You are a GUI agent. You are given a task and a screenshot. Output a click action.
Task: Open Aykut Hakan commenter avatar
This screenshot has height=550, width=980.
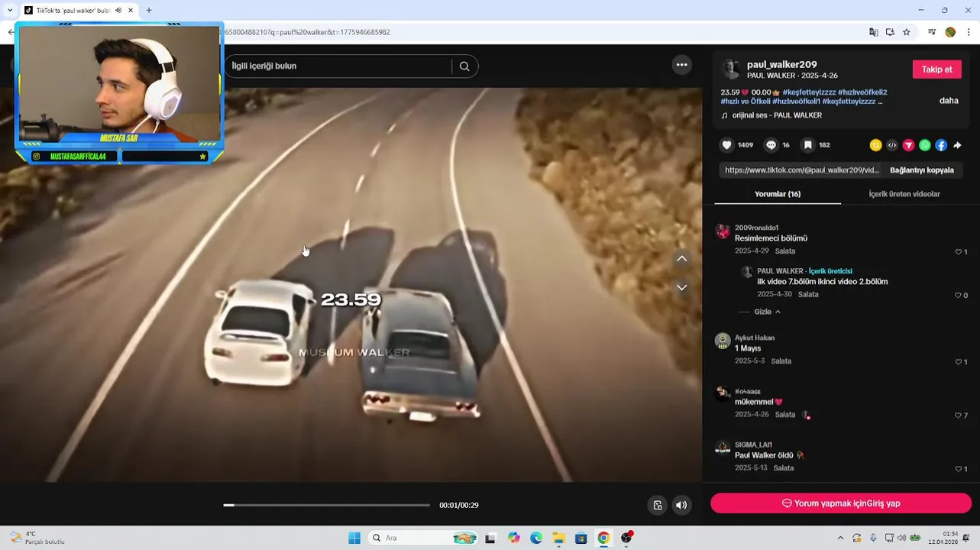[723, 341]
